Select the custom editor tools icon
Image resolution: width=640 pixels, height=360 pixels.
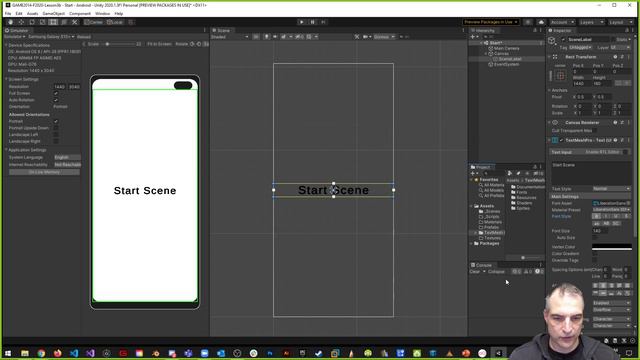point(74,22)
